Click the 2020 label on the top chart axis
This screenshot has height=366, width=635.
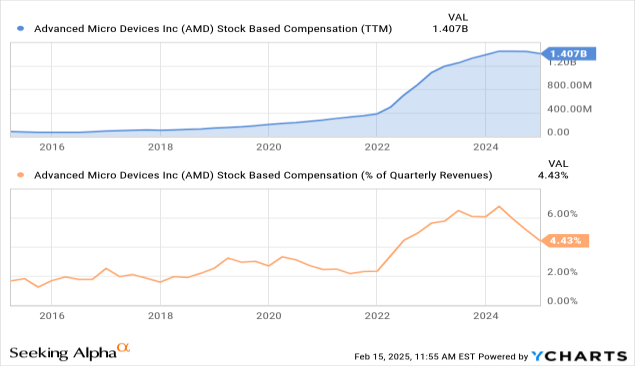[x=268, y=147]
